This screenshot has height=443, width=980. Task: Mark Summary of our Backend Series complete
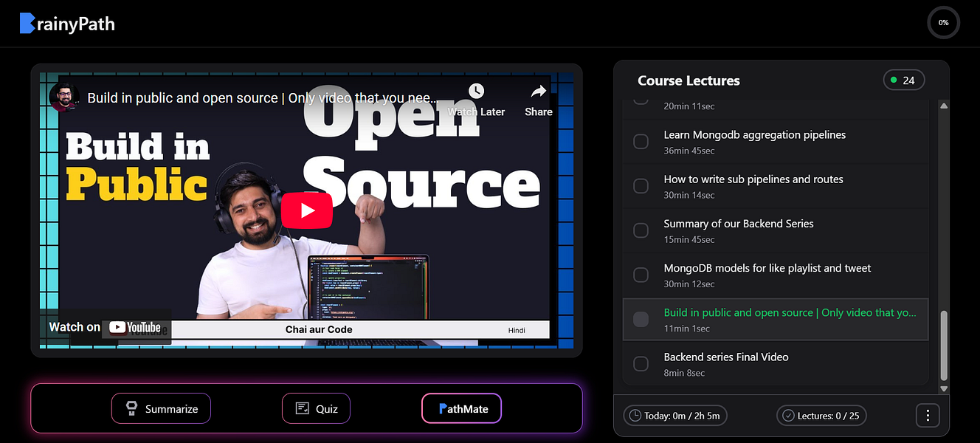point(641,230)
